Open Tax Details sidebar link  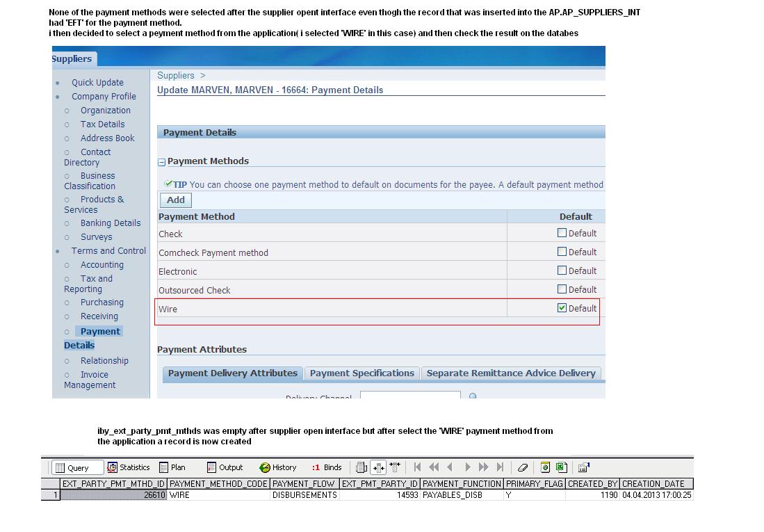(102, 124)
